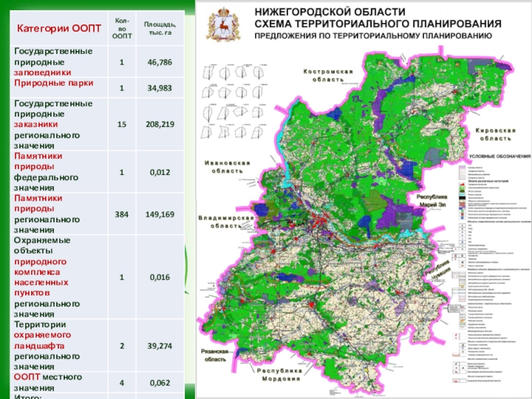Click the 'ООПТ местного значения' row label
The height and width of the screenshot is (399, 532).
click(48, 382)
